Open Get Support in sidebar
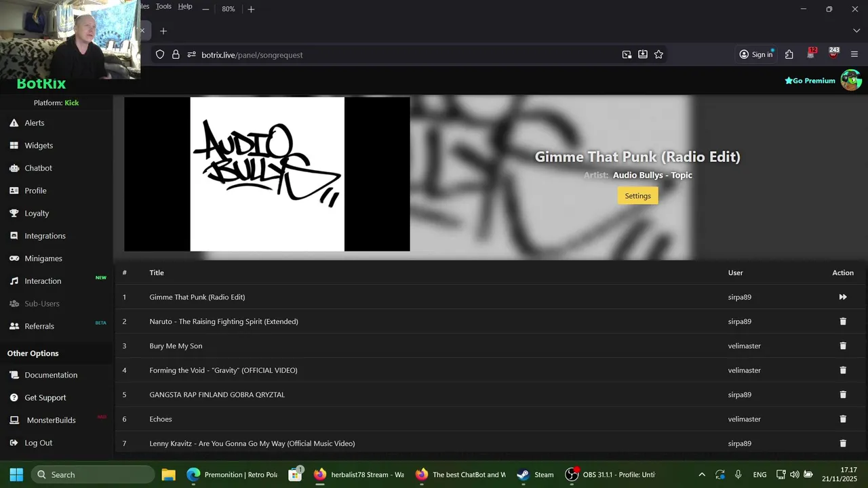Screen dimensions: 868x488 [45, 397]
